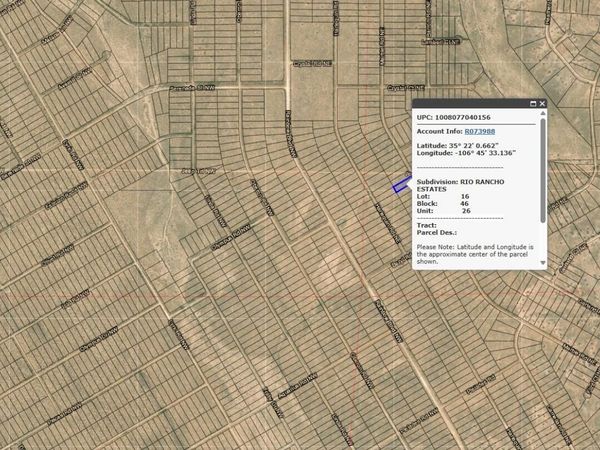Click the Latitude value in popup
The width and height of the screenshot is (600, 450).
476,146
